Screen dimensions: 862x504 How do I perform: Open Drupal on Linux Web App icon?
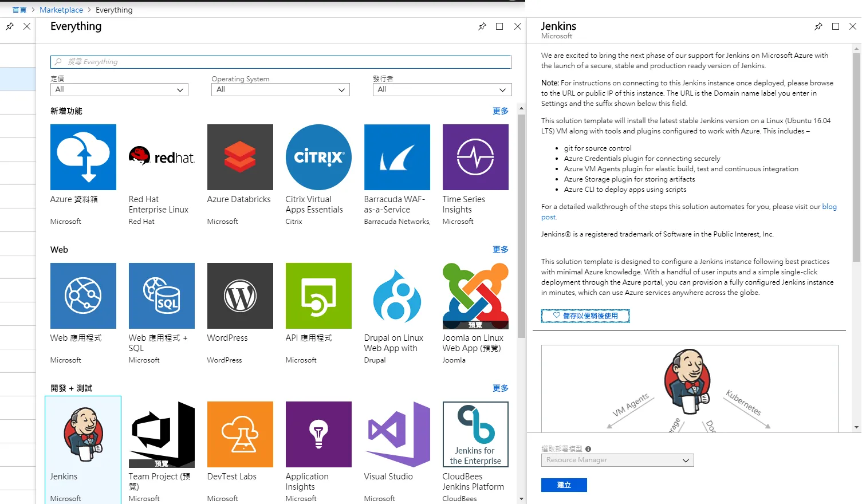[x=397, y=296]
